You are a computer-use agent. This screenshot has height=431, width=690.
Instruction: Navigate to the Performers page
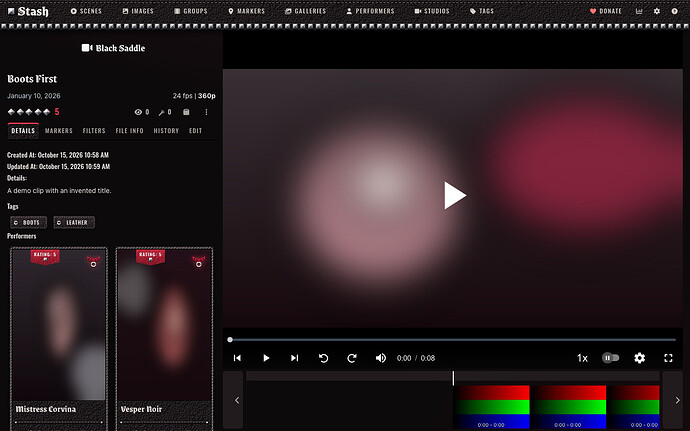370,11
